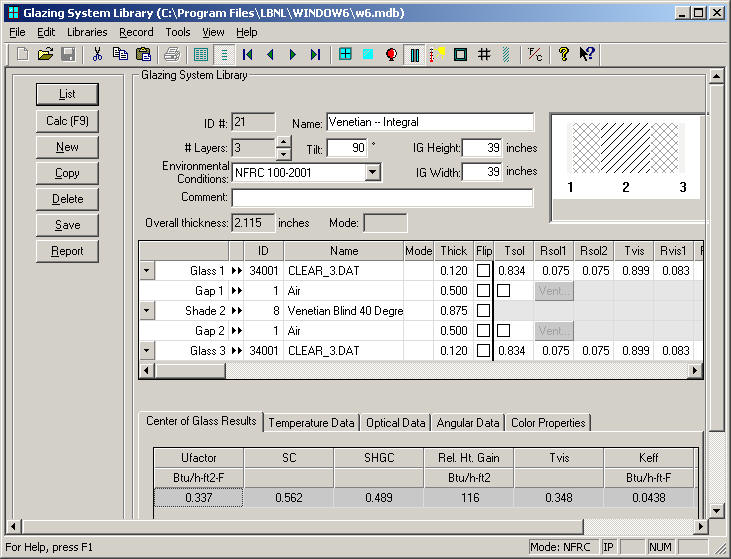
Task: Click the question mark help icon
Action: [564, 54]
